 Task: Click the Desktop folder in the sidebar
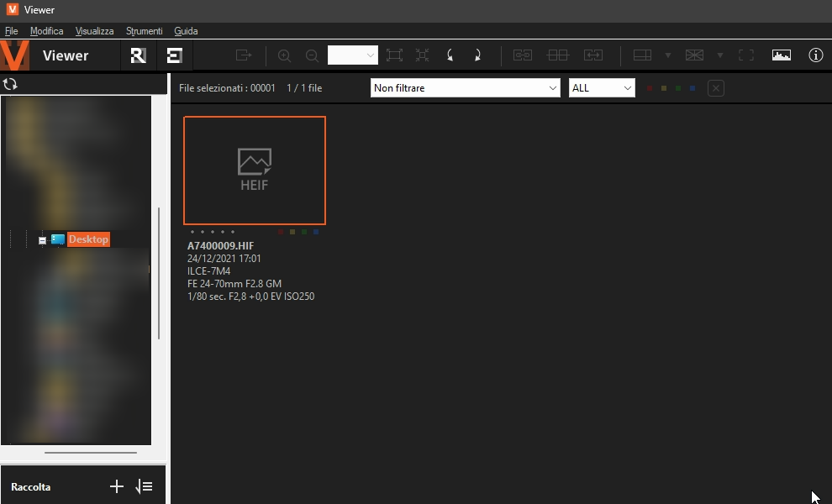tap(87, 239)
